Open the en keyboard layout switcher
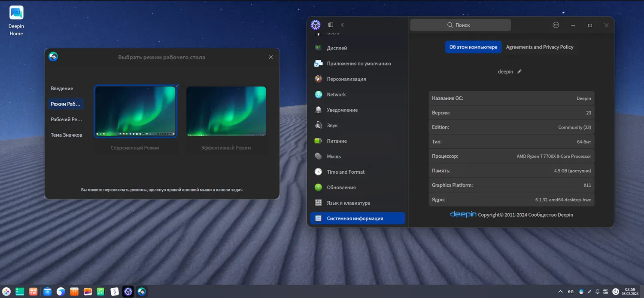 (x=571, y=292)
